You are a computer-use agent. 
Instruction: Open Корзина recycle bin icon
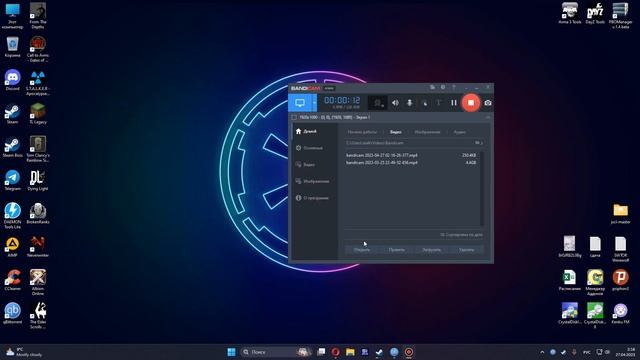tap(12, 47)
